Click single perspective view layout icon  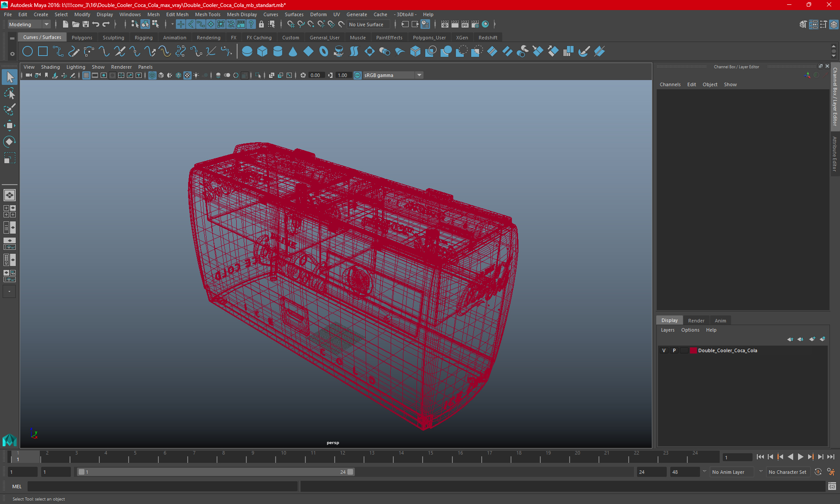click(10, 195)
